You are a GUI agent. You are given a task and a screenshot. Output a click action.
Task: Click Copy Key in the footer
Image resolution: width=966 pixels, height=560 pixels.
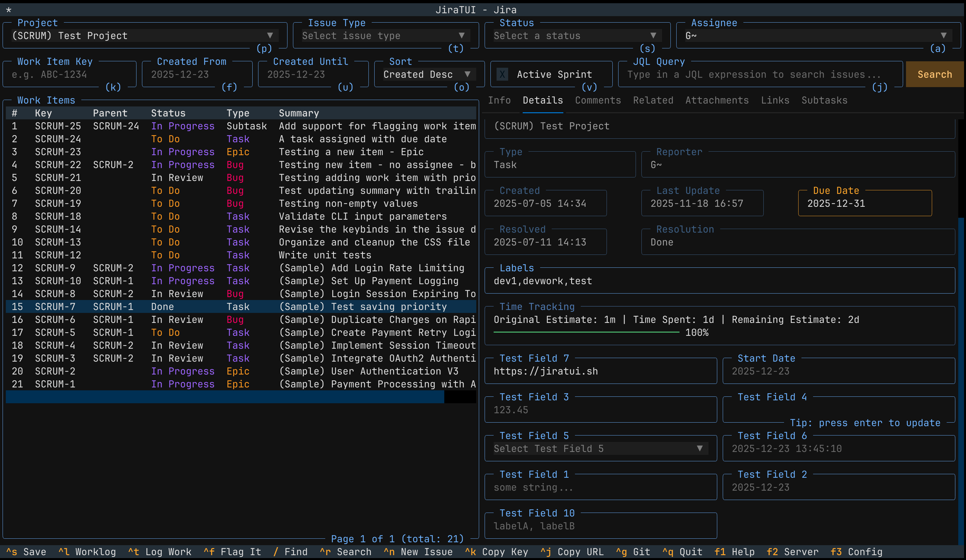click(x=497, y=552)
